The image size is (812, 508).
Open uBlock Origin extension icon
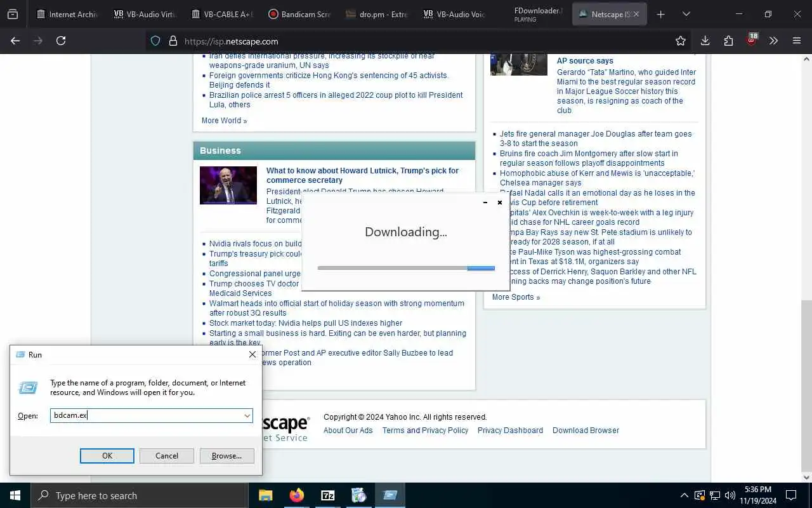tap(752, 40)
